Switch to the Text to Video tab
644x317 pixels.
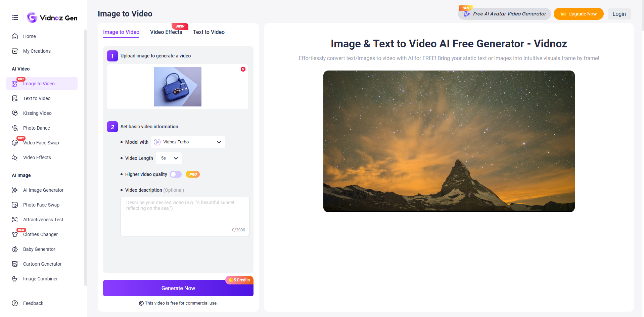click(209, 32)
